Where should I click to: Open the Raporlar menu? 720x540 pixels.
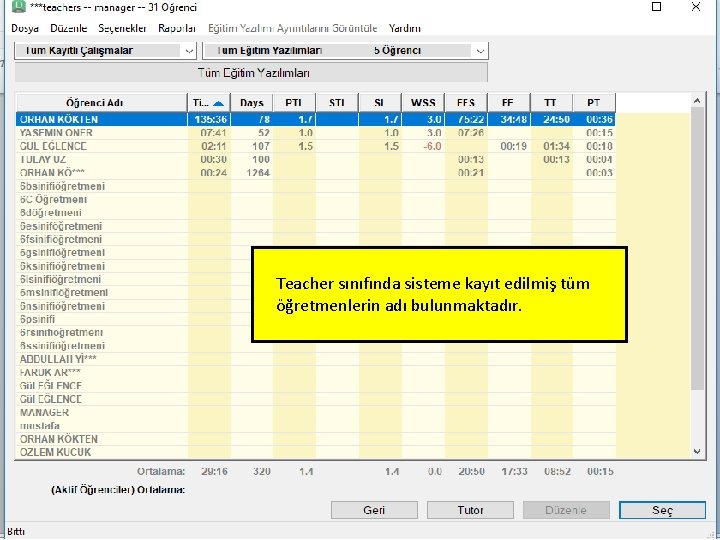(177, 28)
